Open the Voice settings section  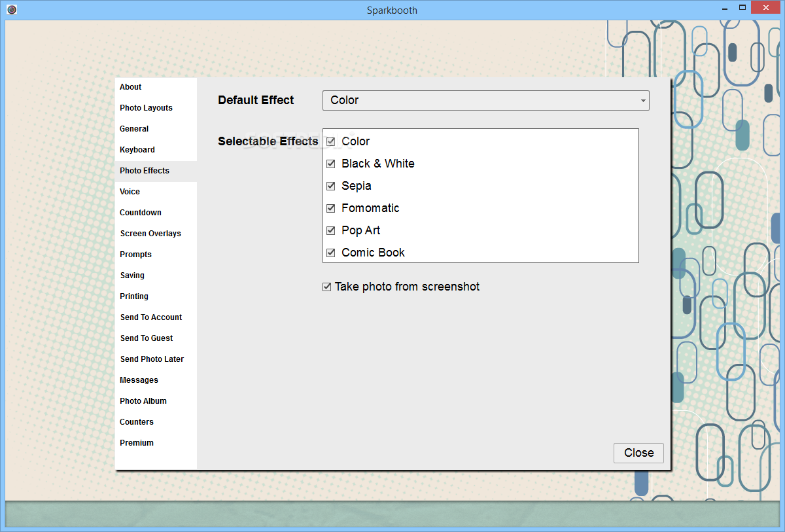tap(156, 192)
